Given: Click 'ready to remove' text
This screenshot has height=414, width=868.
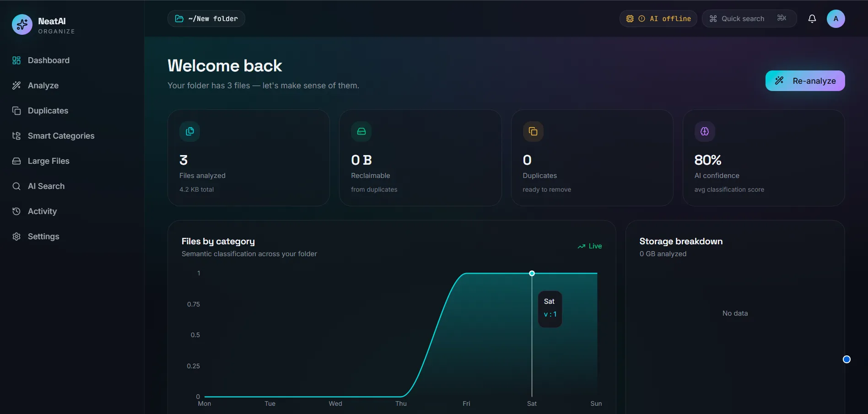Looking at the screenshot, I should [x=546, y=189].
